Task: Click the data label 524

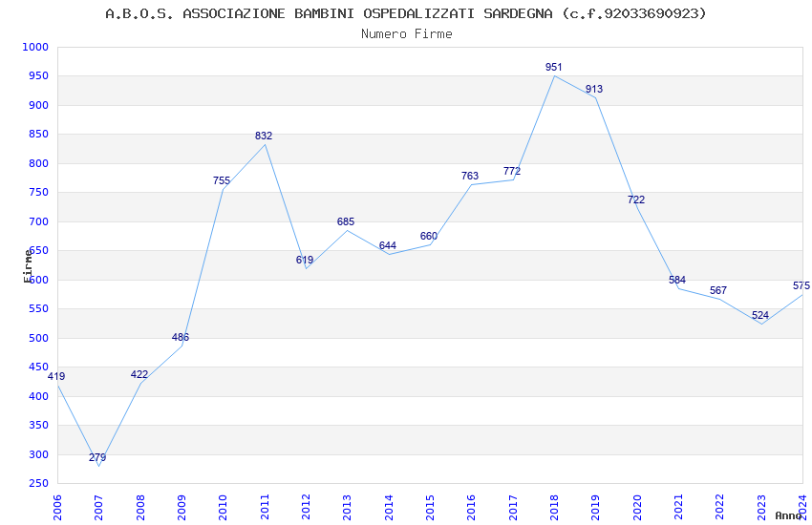Action: click(x=760, y=315)
